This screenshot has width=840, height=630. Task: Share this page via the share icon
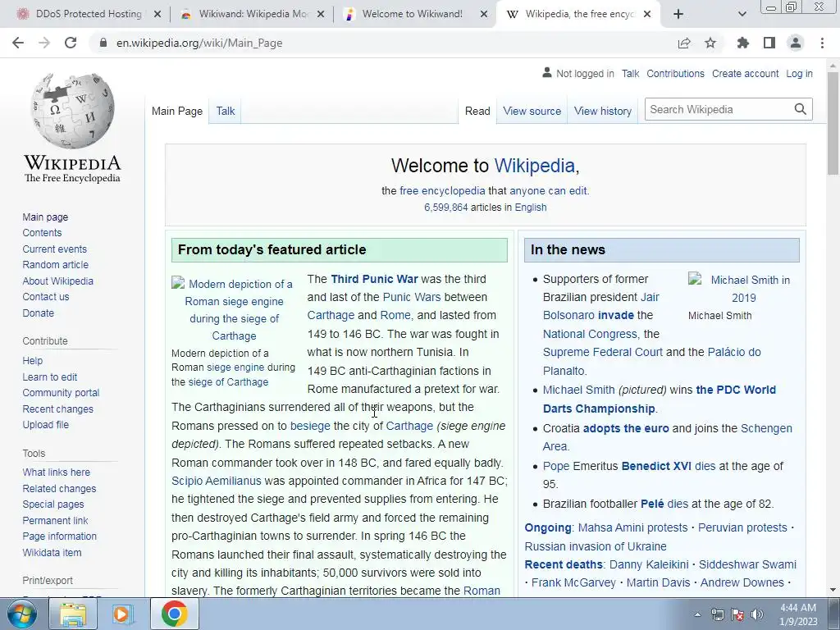tap(684, 43)
